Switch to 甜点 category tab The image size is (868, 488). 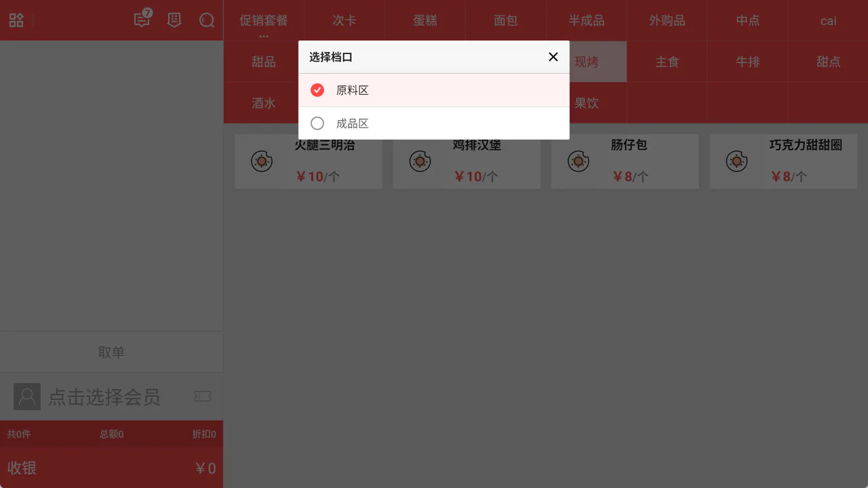pyautogui.click(x=829, y=62)
